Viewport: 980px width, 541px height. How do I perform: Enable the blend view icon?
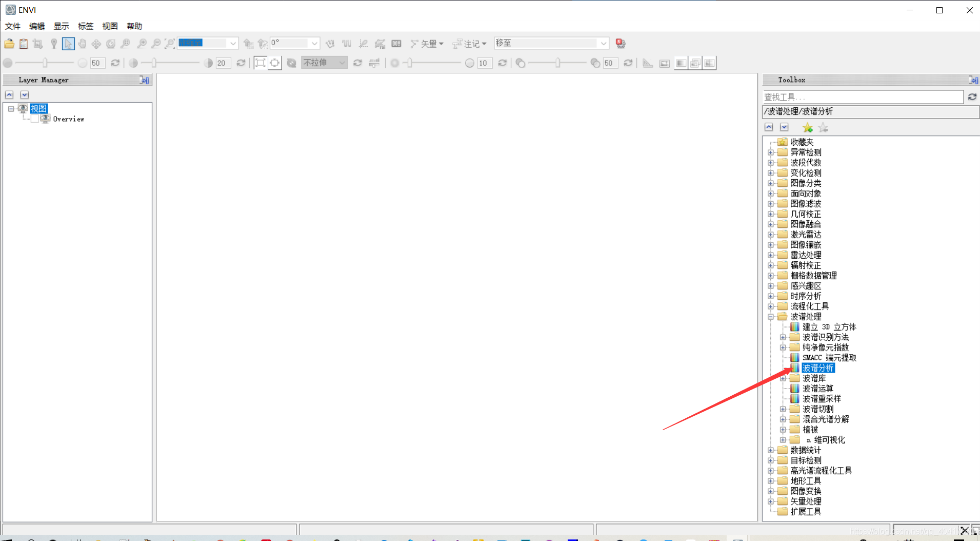click(681, 63)
